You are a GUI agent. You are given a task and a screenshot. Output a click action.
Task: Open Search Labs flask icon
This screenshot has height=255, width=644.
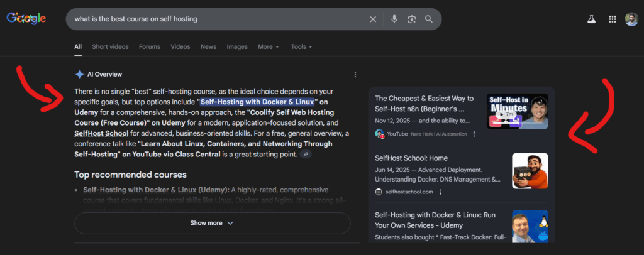pos(591,19)
